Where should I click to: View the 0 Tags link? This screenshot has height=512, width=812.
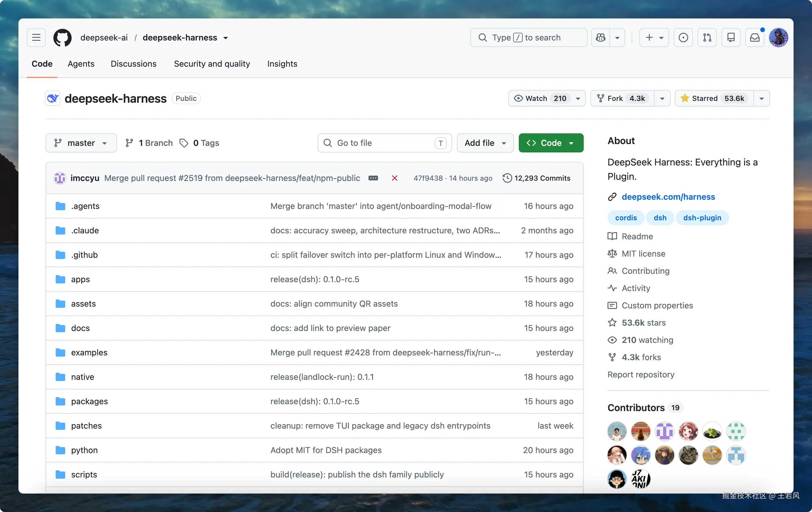coord(199,143)
